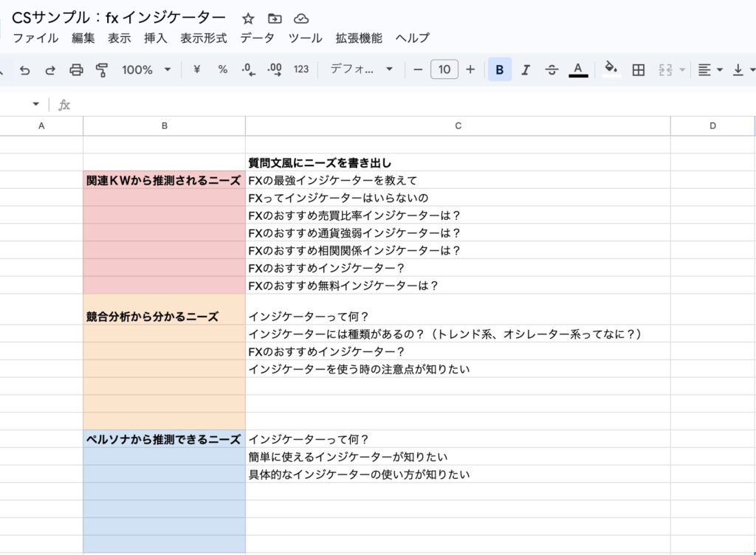The image size is (756, 555).
Task: Open the ファイル menu
Action: 35,38
